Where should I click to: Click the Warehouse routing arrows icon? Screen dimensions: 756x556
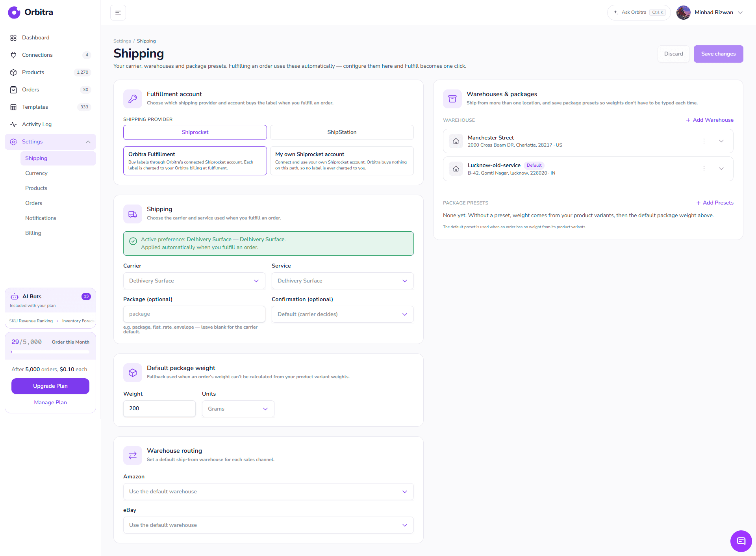133,455
